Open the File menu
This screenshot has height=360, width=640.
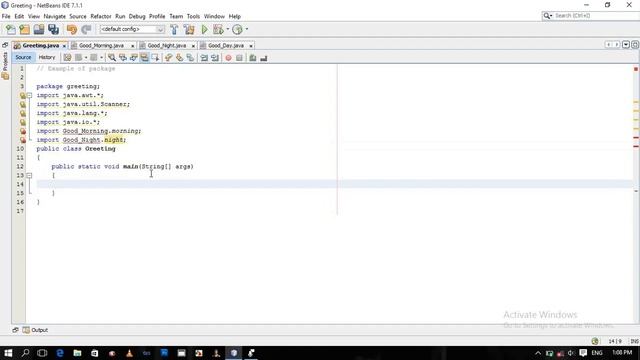[x=6, y=16]
